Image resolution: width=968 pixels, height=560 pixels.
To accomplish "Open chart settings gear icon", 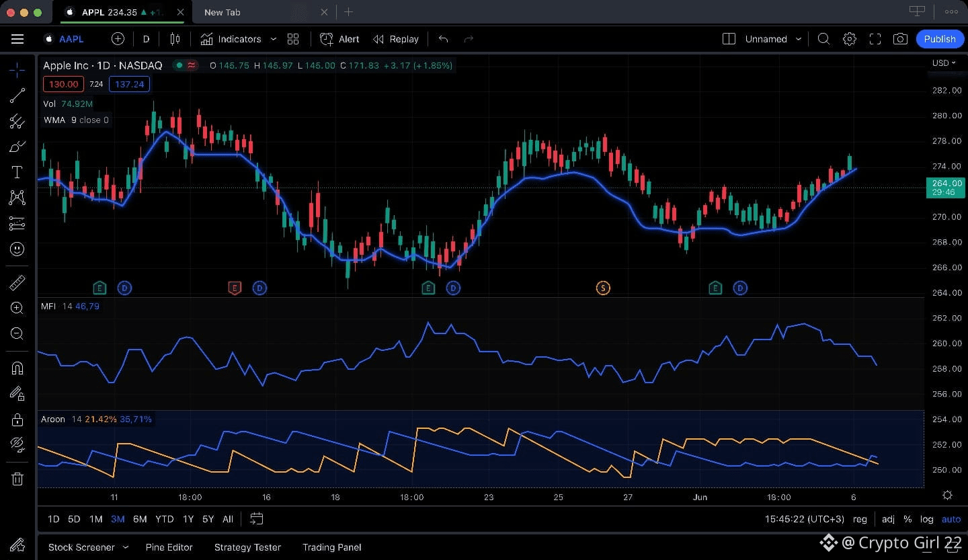I will 850,39.
